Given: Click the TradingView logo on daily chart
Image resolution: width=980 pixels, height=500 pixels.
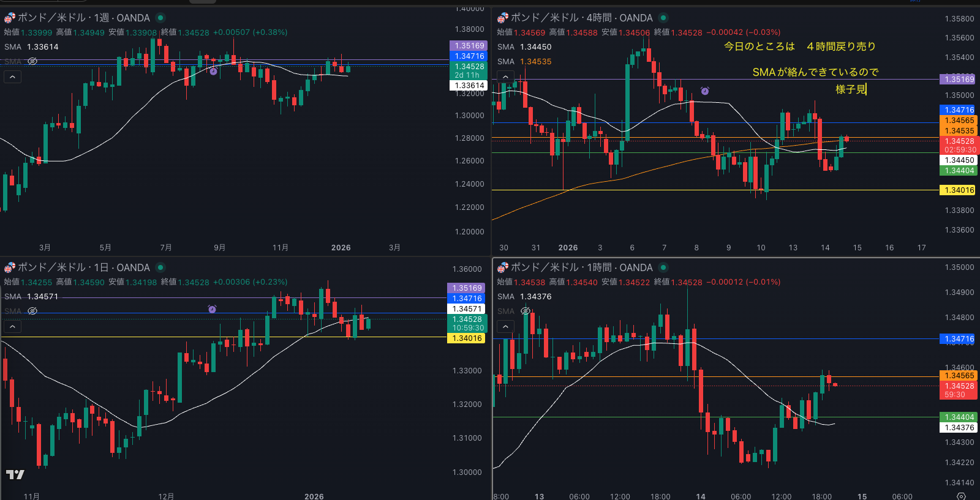Looking at the screenshot, I should [x=15, y=474].
